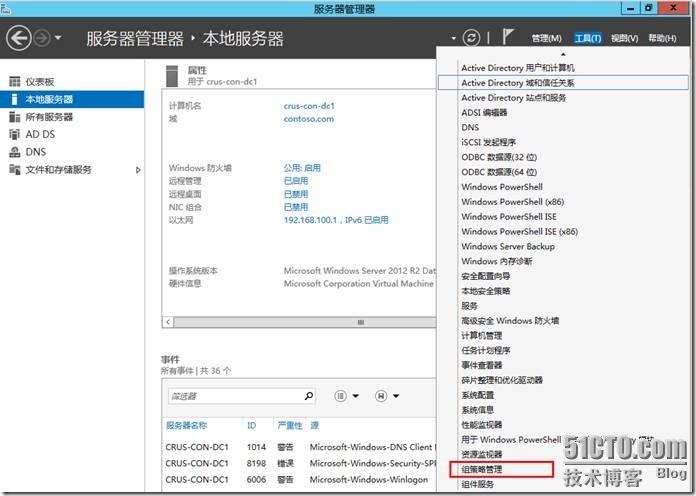
Task: Select event row with ID 1014
Action: (300, 447)
